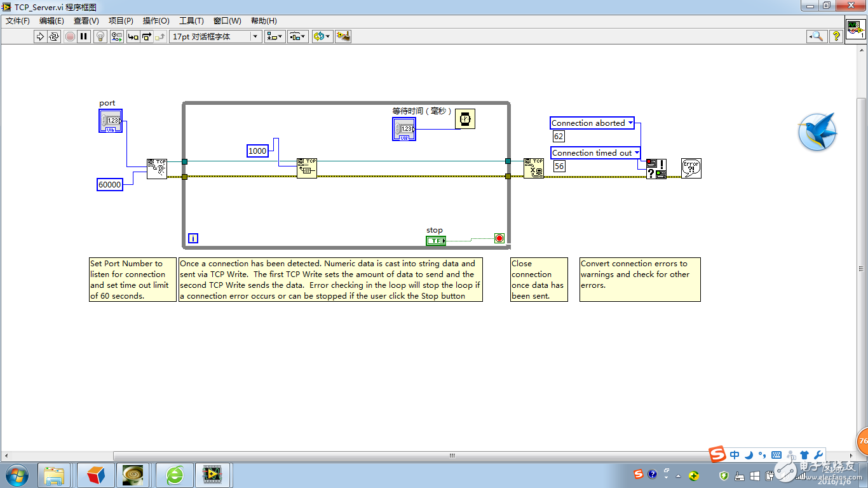Select the stop Boolean terminal
This screenshot has height=488, width=868.
pyautogui.click(x=436, y=241)
